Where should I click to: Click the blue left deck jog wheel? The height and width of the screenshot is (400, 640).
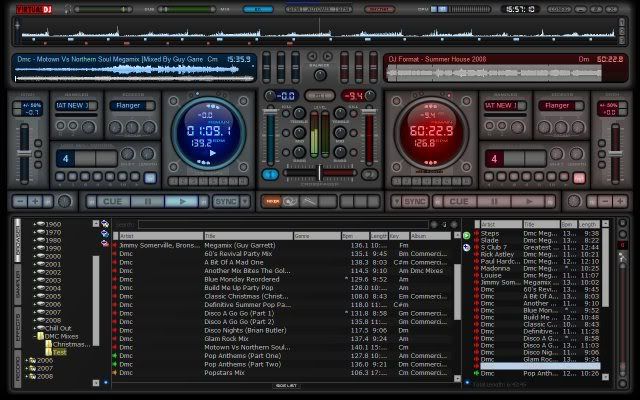pos(209,133)
